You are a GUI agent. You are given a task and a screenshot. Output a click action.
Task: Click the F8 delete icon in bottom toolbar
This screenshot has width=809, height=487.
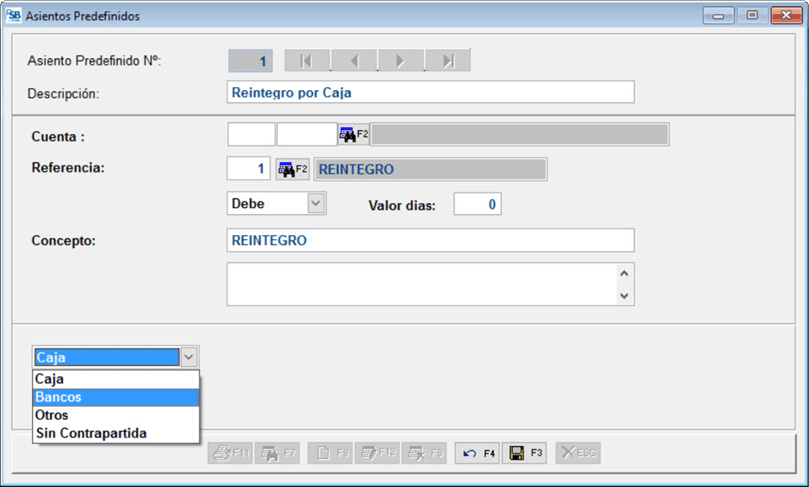pos(426,453)
